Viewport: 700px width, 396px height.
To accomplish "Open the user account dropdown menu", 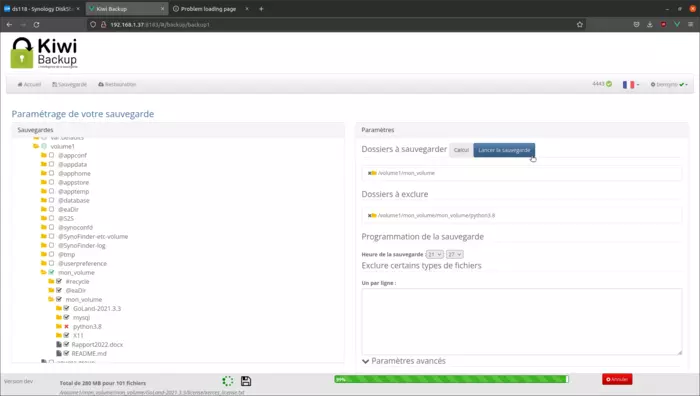I will [669, 84].
